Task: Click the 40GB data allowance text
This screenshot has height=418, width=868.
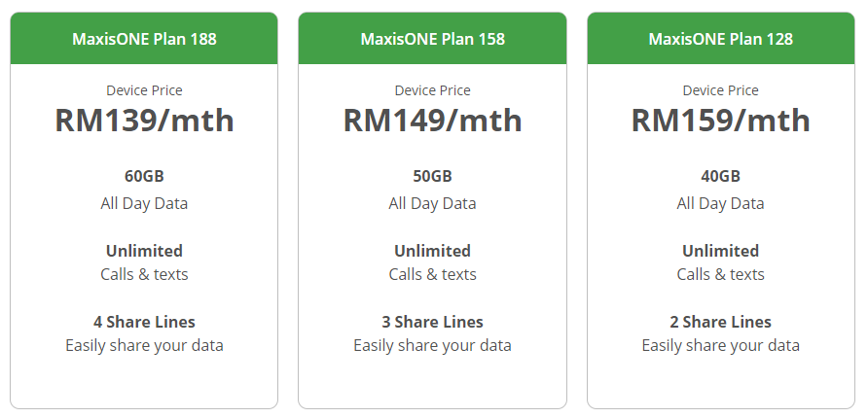Action: pos(720,177)
